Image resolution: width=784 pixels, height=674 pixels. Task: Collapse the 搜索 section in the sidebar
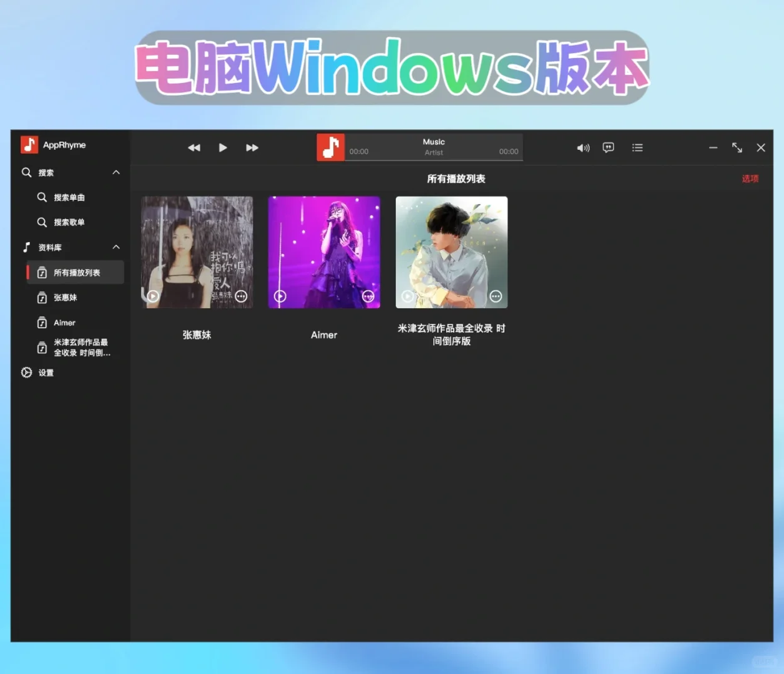[116, 172]
